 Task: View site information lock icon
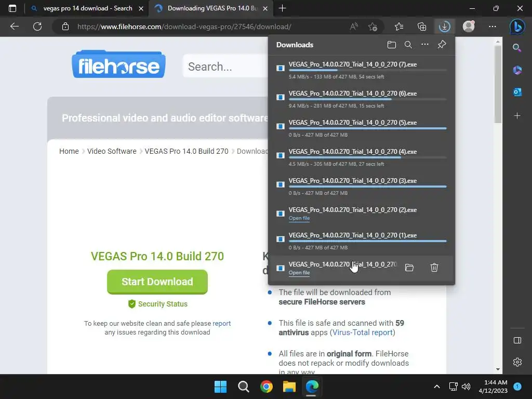[65, 26]
